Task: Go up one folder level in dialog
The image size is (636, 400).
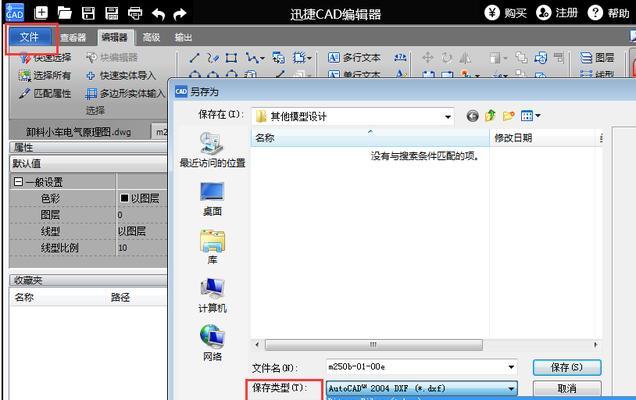Action: click(490, 116)
